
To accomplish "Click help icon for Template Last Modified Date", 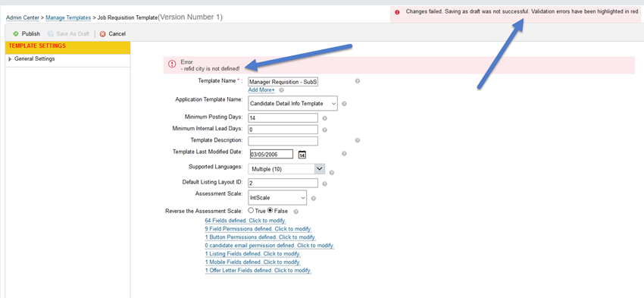I will [x=344, y=153].
